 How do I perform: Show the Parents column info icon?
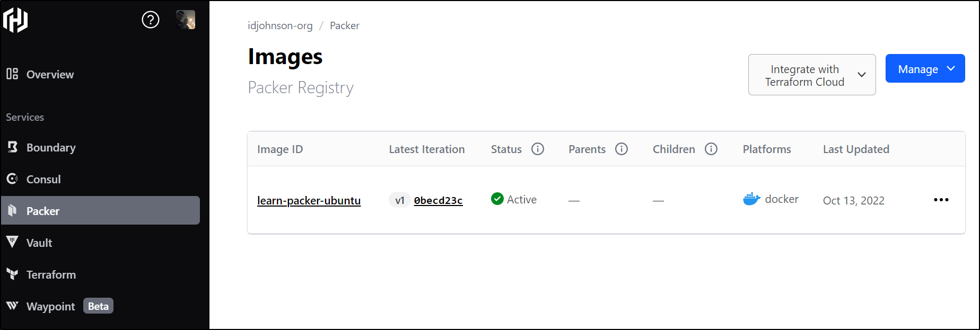[622, 149]
